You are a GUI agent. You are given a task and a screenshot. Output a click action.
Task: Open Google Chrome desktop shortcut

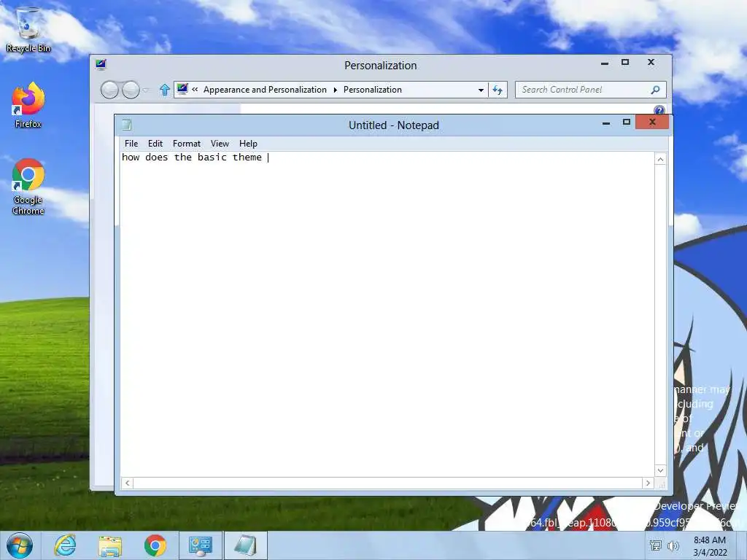[28, 187]
